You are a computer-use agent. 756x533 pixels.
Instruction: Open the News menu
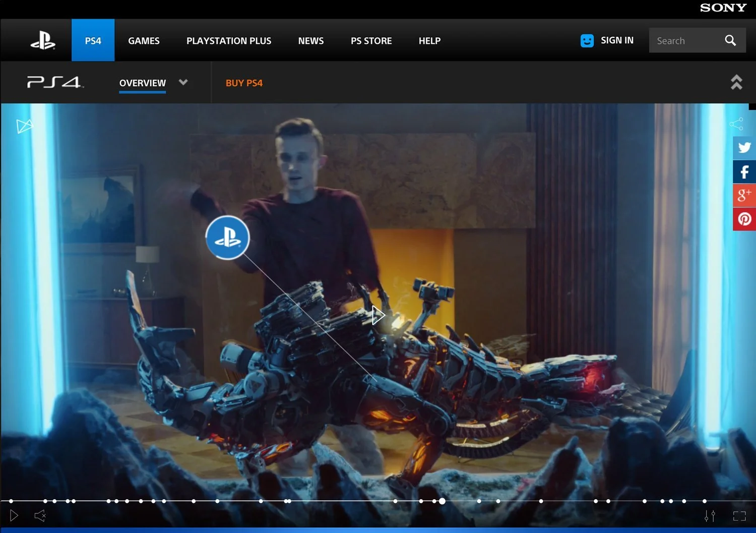point(311,41)
